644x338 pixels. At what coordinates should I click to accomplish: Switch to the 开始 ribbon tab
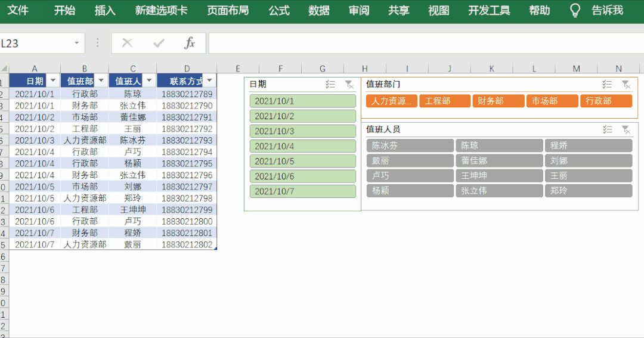pyautogui.click(x=64, y=10)
